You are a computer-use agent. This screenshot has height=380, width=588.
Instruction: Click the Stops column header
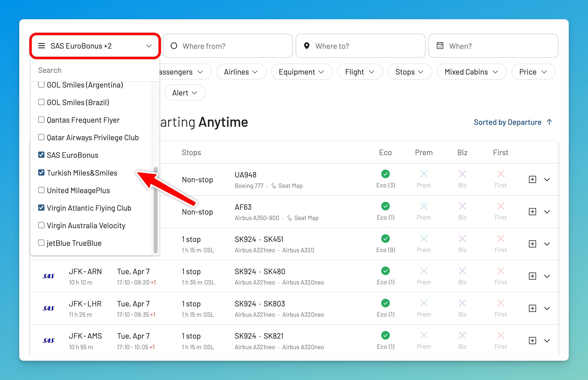[191, 152]
